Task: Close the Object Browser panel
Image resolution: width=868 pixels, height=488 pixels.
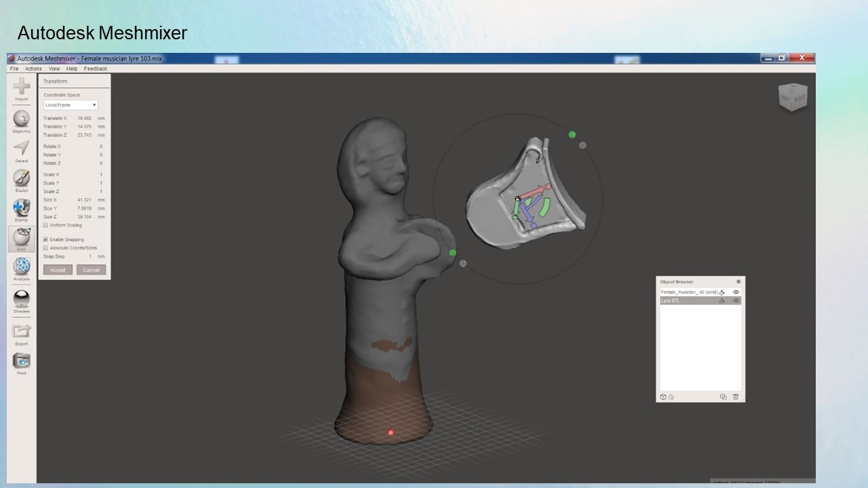Action: click(738, 282)
